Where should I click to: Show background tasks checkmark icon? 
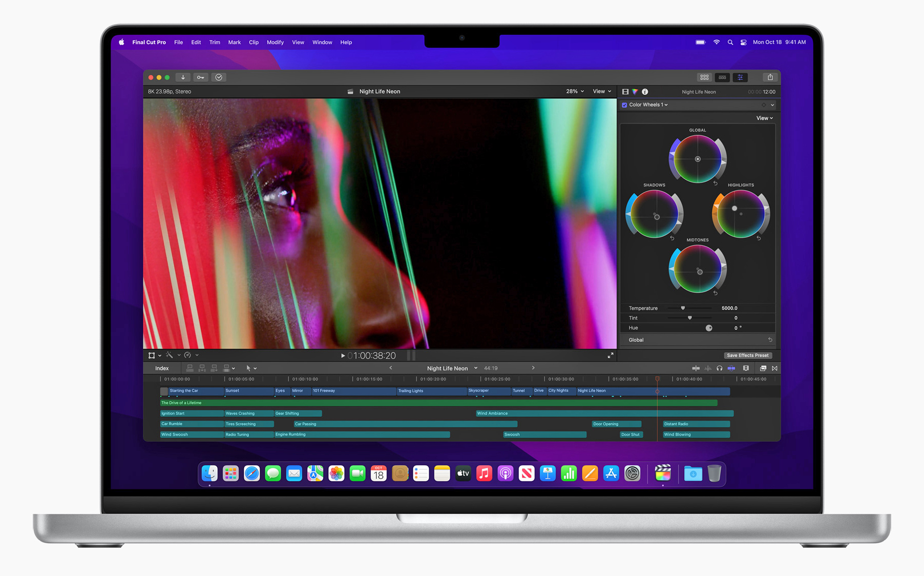[219, 77]
